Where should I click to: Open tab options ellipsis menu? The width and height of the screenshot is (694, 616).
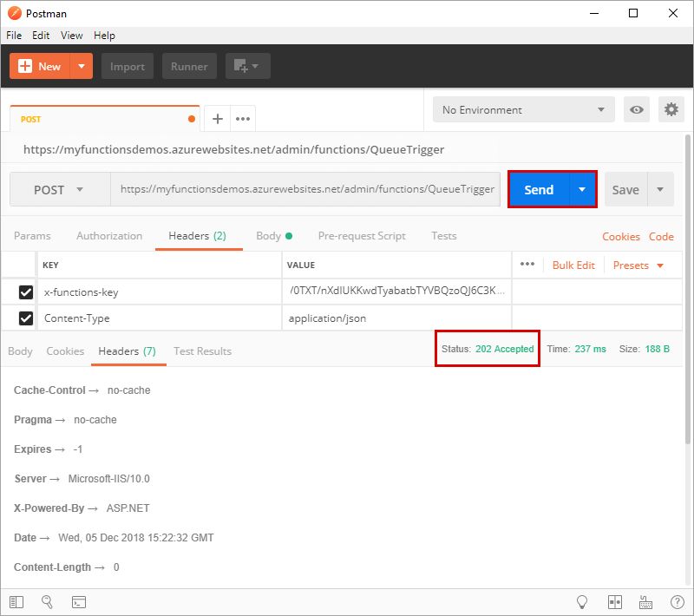243,119
